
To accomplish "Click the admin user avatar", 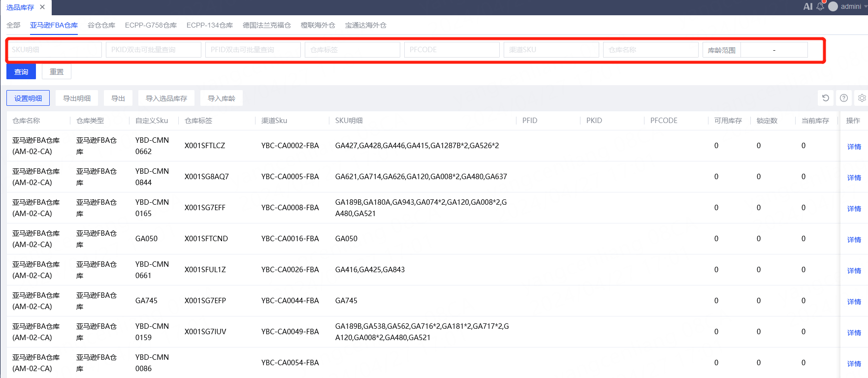I will (833, 6).
